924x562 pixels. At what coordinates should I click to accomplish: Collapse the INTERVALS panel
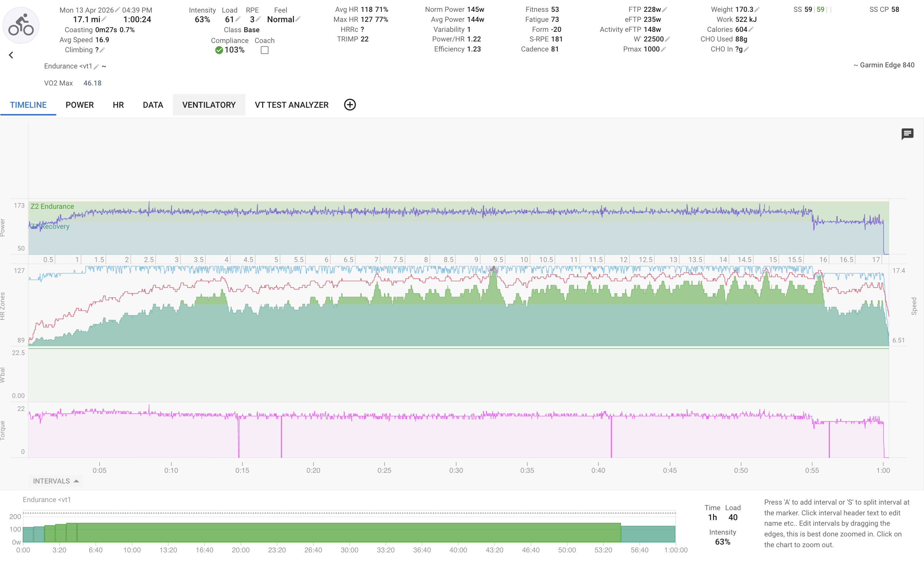pos(56,481)
